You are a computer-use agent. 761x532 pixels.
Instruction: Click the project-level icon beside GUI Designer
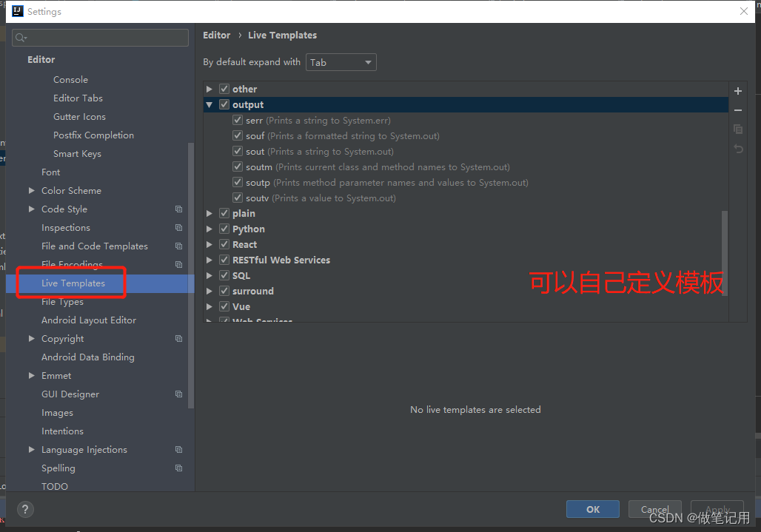pos(178,394)
